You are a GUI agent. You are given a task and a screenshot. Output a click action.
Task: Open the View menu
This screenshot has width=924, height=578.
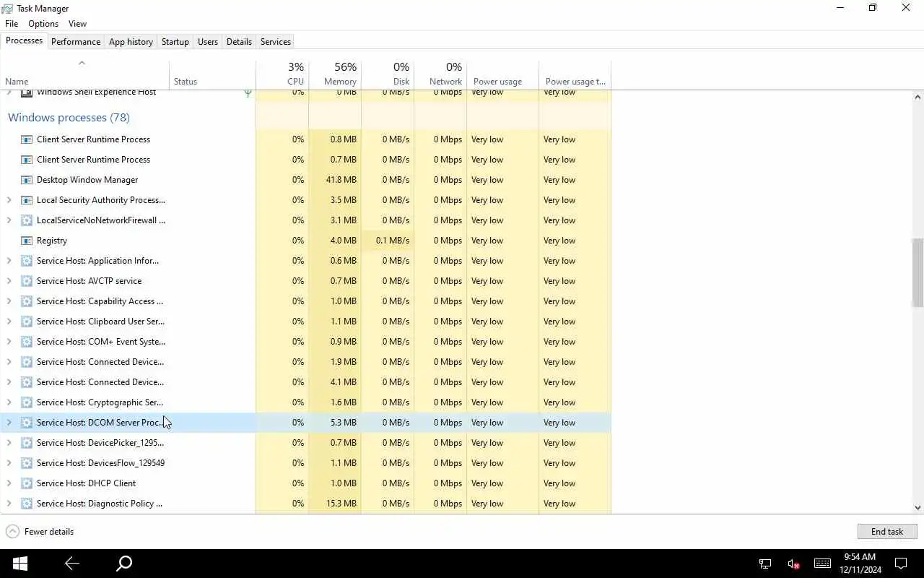click(x=77, y=24)
